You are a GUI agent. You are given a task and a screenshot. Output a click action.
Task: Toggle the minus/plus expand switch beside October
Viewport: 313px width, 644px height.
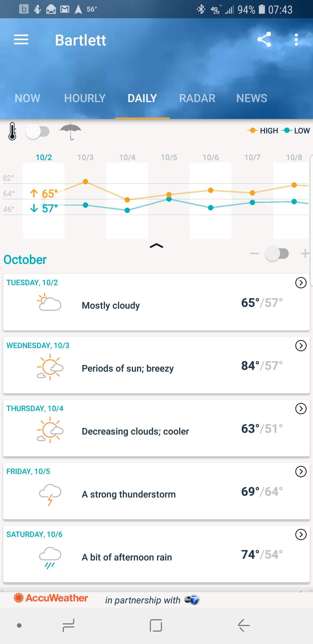(277, 254)
